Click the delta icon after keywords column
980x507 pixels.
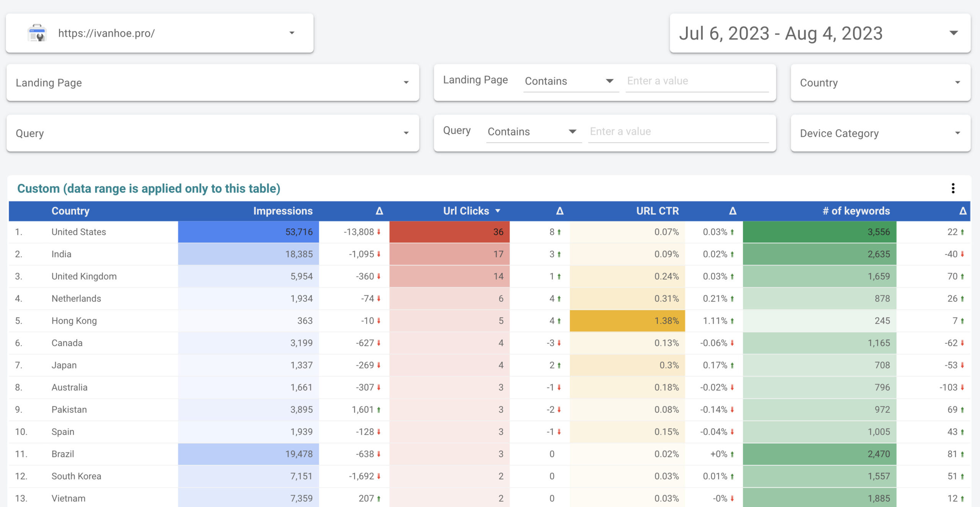click(x=963, y=211)
